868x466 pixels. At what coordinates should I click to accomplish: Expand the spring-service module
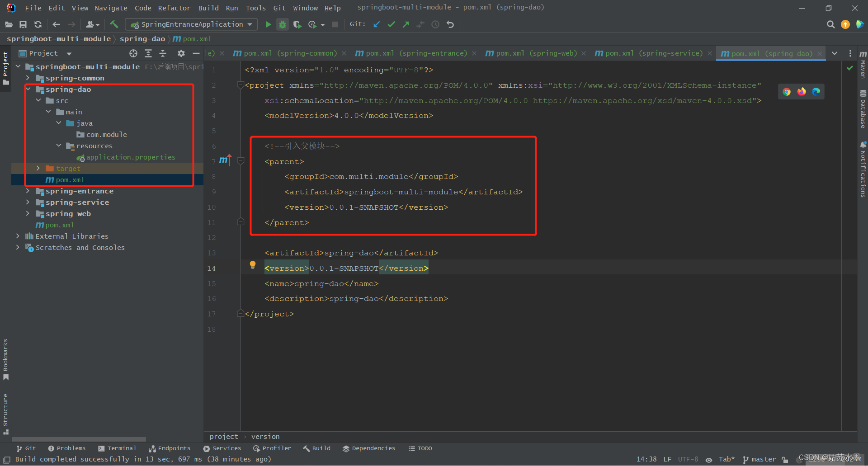click(28, 202)
